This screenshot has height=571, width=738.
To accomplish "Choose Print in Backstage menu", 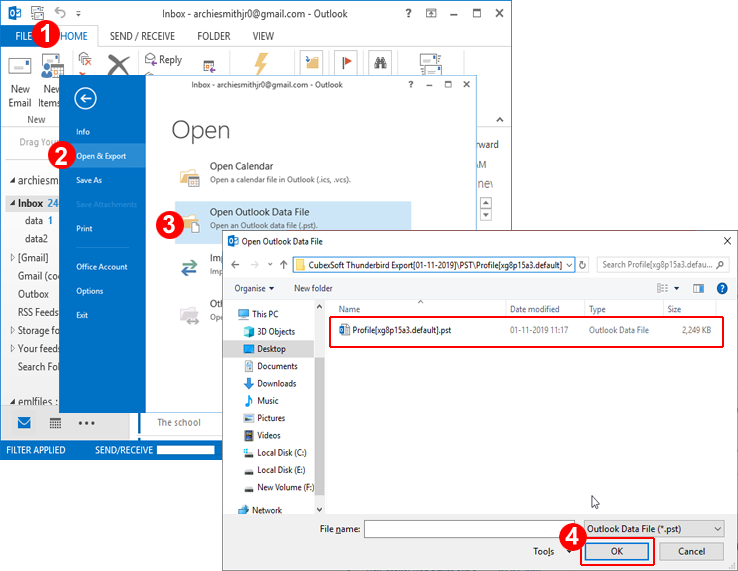I will 84,229.
